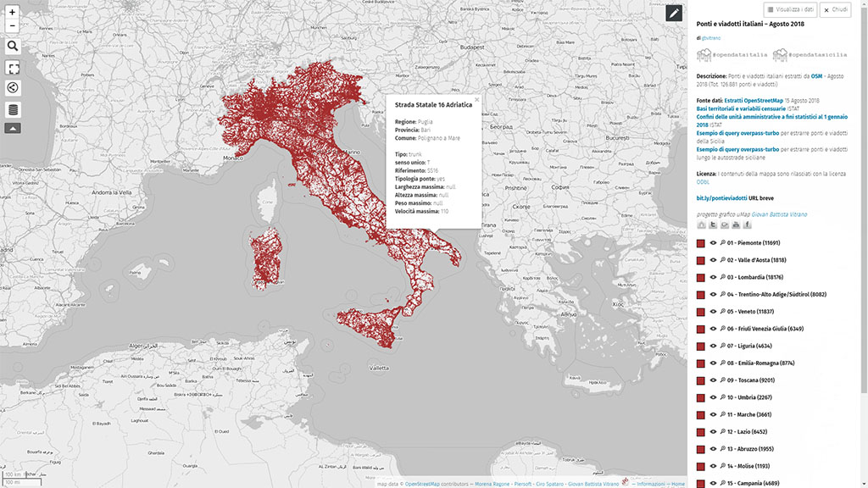Click the Facebook social icon
868x488 pixels.
[x=747, y=225]
